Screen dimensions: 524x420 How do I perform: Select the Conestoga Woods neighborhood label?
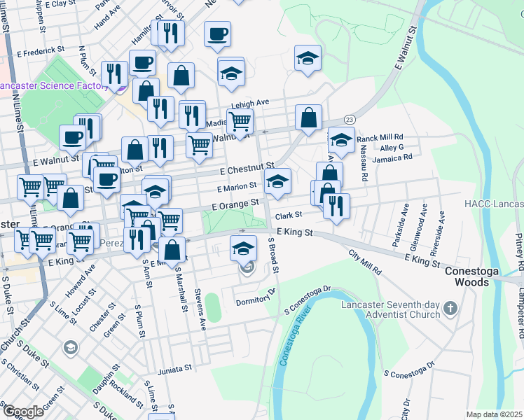(x=472, y=276)
